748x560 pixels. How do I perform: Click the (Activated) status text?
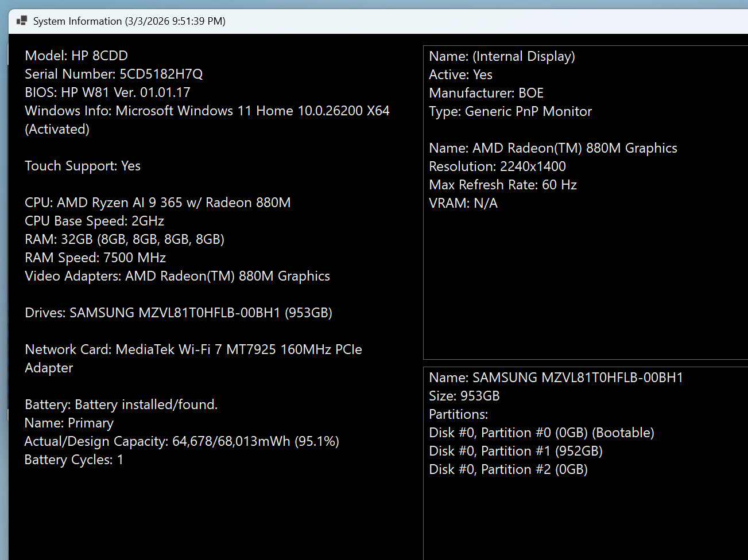click(x=57, y=129)
